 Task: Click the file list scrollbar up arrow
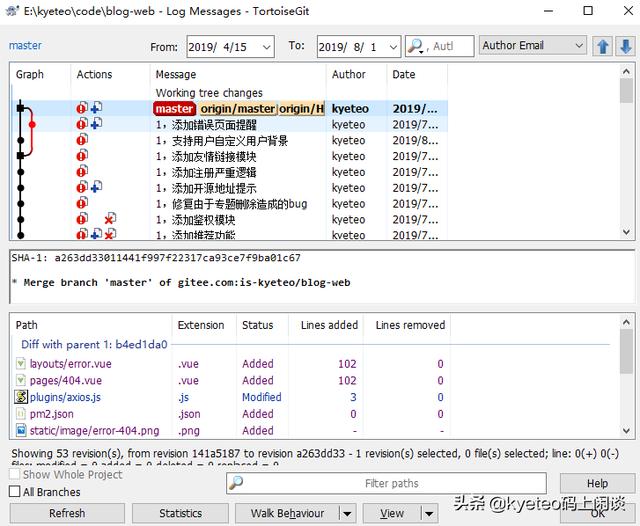626,322
